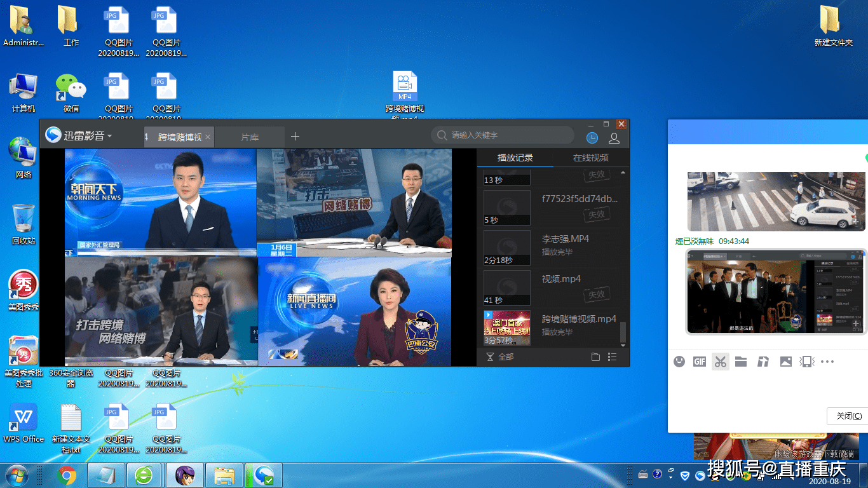The height and width of the screenshot is (488, 868).
Task: Open the GIF picker in chat window
Action: (700, 362)
